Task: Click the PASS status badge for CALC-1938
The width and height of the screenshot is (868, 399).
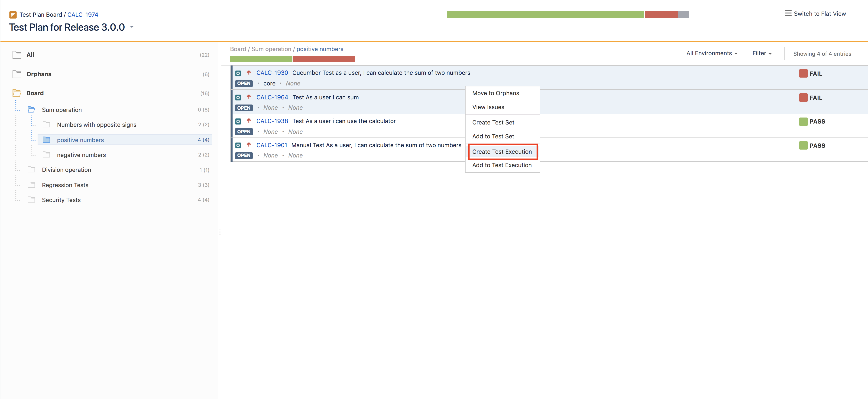Action: (x=812, y=121)
